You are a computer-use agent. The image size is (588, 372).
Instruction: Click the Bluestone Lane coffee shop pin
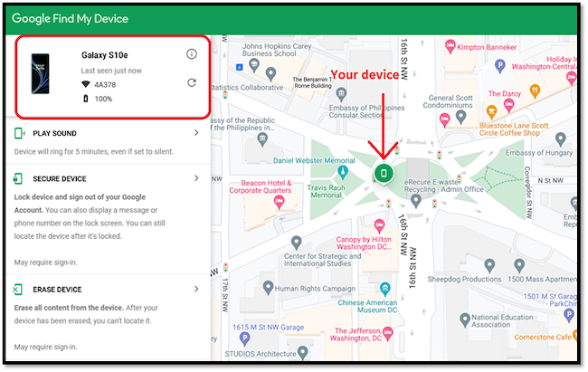491,112
